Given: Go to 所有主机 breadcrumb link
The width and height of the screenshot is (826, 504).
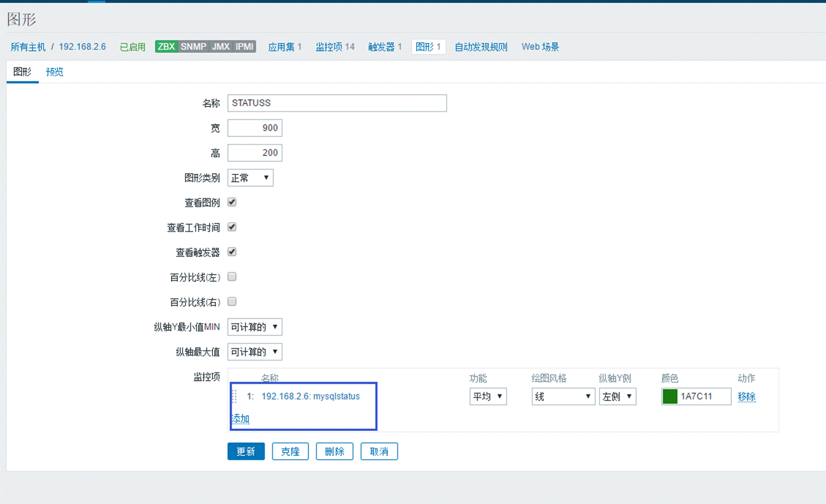Looking at the screenshot, I should coord(28,47).
